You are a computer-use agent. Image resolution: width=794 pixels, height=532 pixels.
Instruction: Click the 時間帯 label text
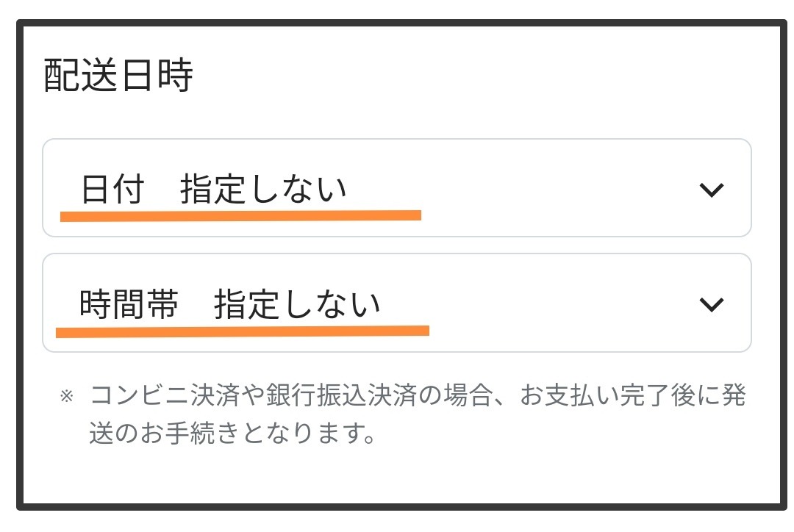(129, 304)
